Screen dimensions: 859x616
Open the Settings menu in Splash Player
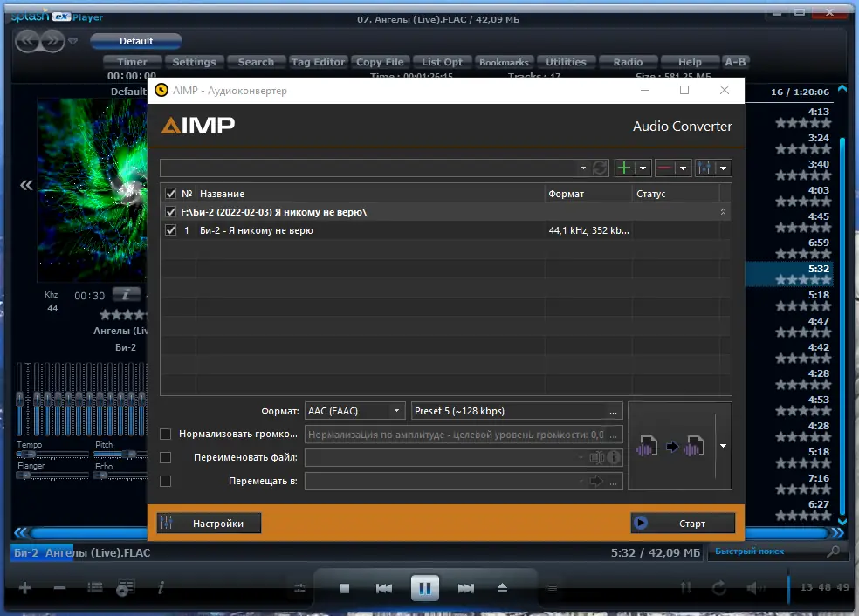tap(194, 62)
